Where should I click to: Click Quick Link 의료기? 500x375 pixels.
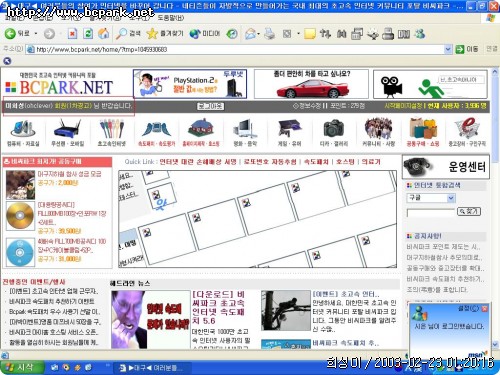(371, 162)
